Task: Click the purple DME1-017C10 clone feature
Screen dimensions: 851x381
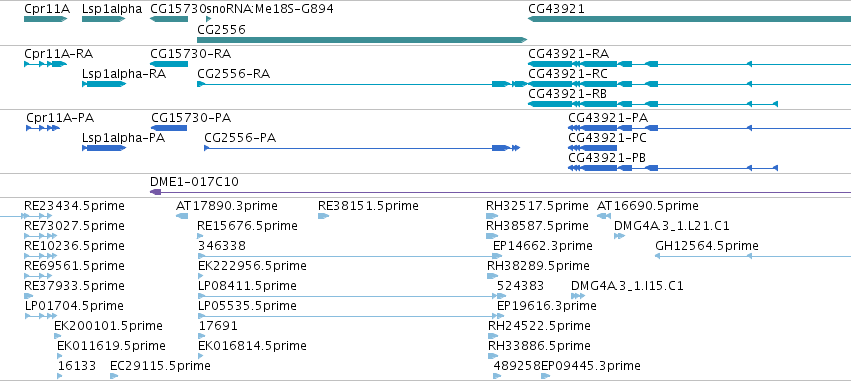Action: point(500,192)
